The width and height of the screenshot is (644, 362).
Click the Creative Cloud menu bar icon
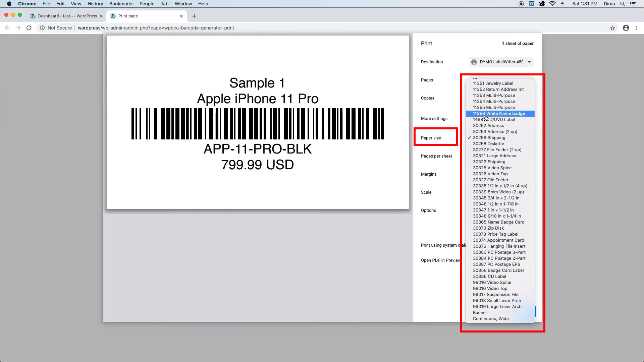pyautogui.click(x=542, y=4)
